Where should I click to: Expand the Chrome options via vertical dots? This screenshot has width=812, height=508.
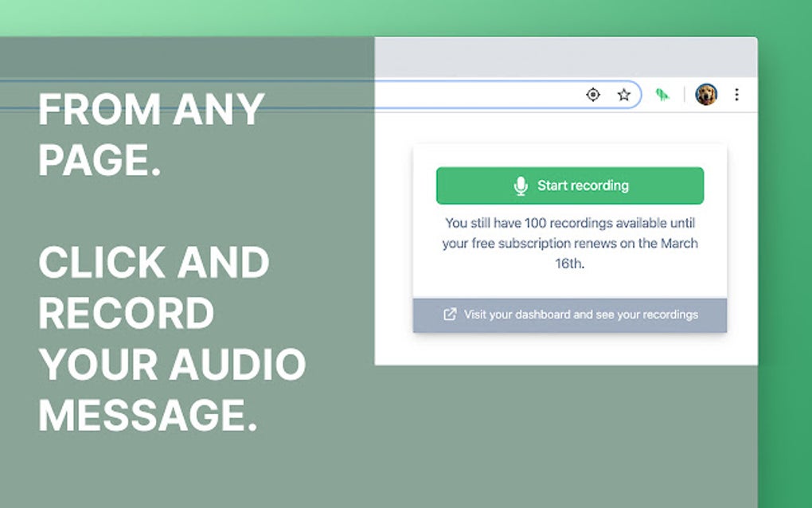click(x=736, y=94)
